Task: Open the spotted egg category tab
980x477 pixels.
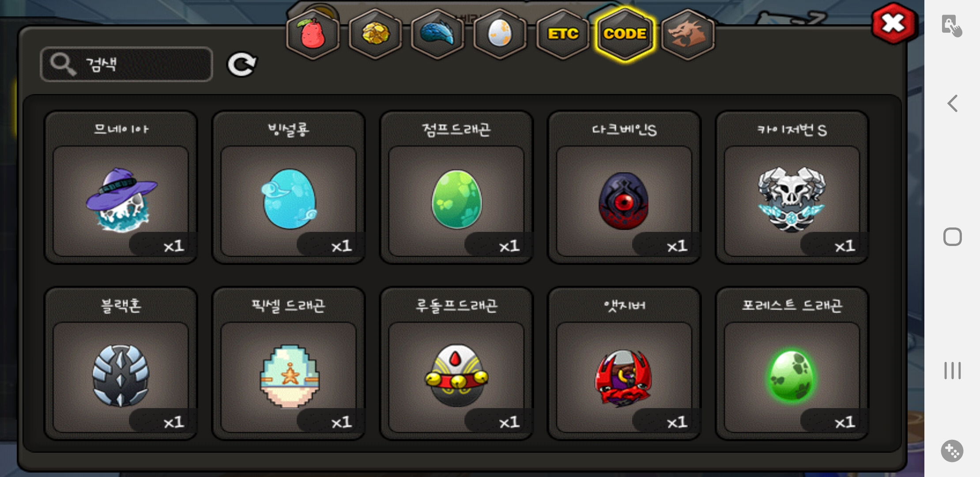Action: tap(500, 34)
